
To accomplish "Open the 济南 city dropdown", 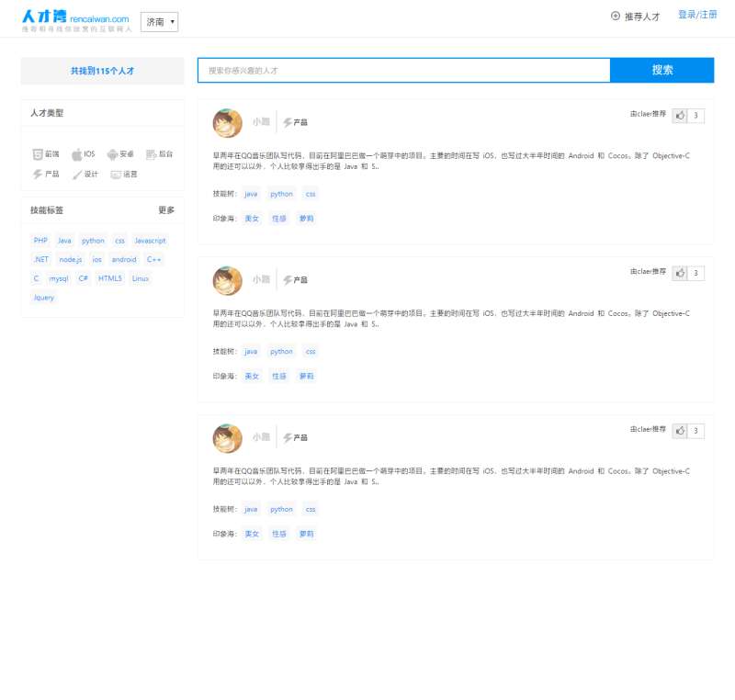I will 160,22.
